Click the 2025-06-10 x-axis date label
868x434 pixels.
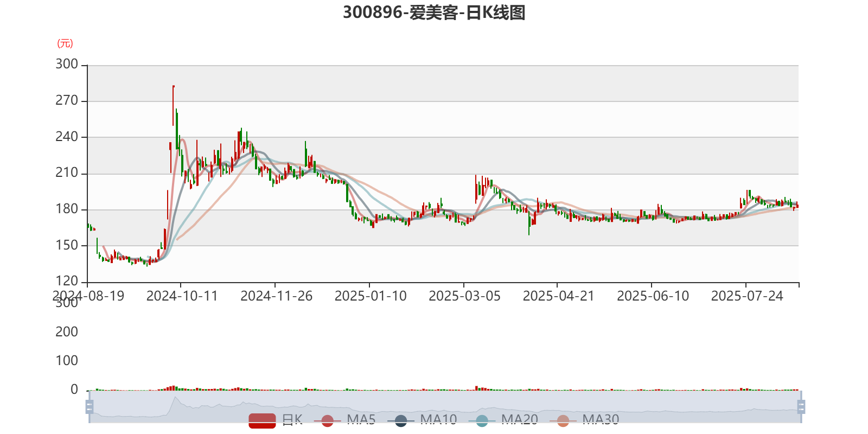653,296
